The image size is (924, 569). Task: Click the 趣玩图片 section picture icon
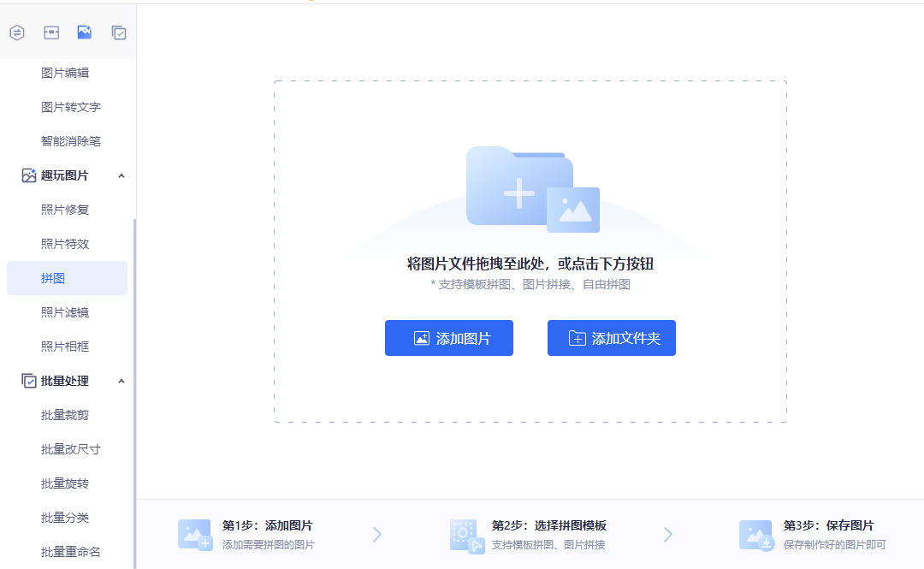[x=29, y=175]
